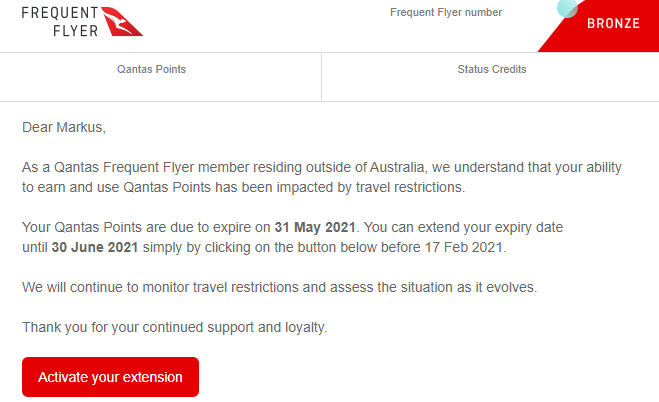Click the "Dear Markus," greeting
The width and height of the screenshot is (659, 402).
63,127
